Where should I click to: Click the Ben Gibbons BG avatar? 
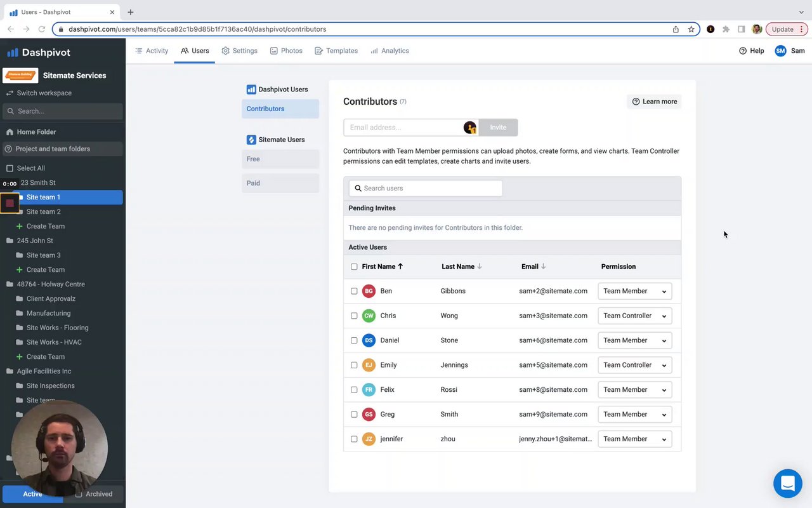pyautogui.click(x=369, y=291)
